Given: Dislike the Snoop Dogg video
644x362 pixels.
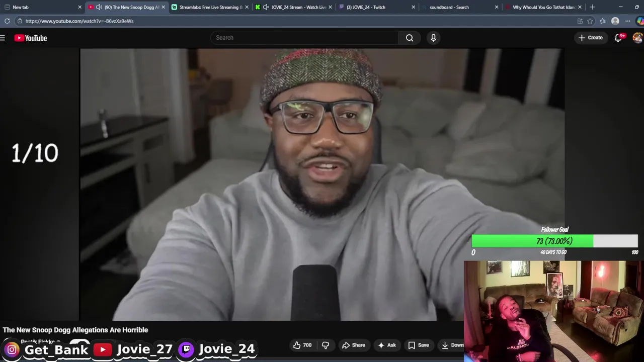Looking at the screenshot, I should coord(326,345).
